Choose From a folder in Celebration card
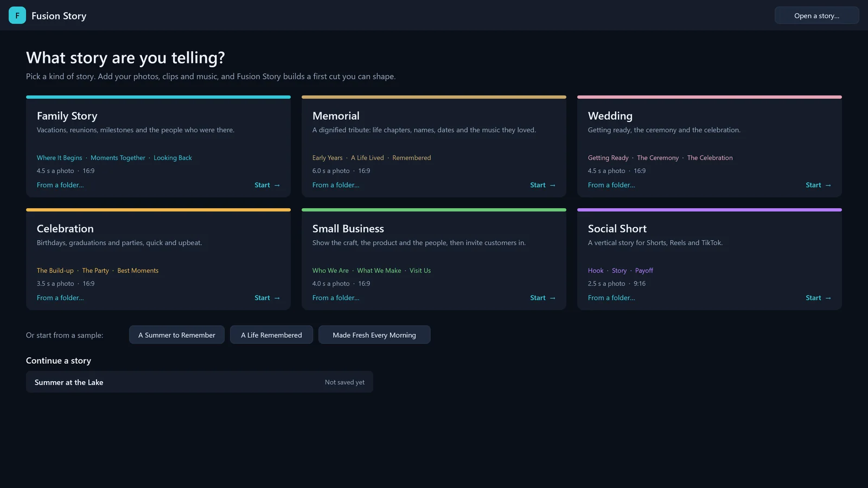Screen dimensions: 868x488 point(60,298)
